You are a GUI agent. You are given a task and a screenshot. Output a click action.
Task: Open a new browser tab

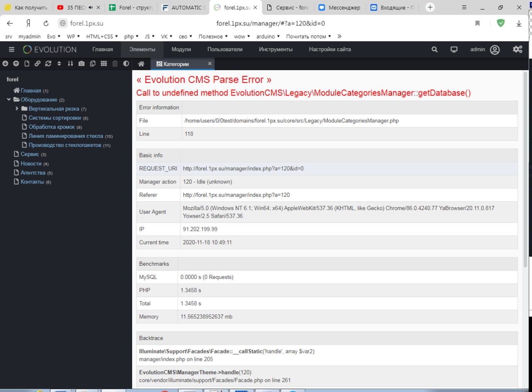[x=430, y=7]
